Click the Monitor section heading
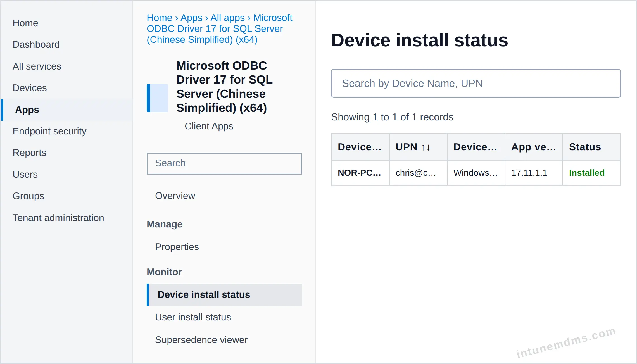 (164, 272)
